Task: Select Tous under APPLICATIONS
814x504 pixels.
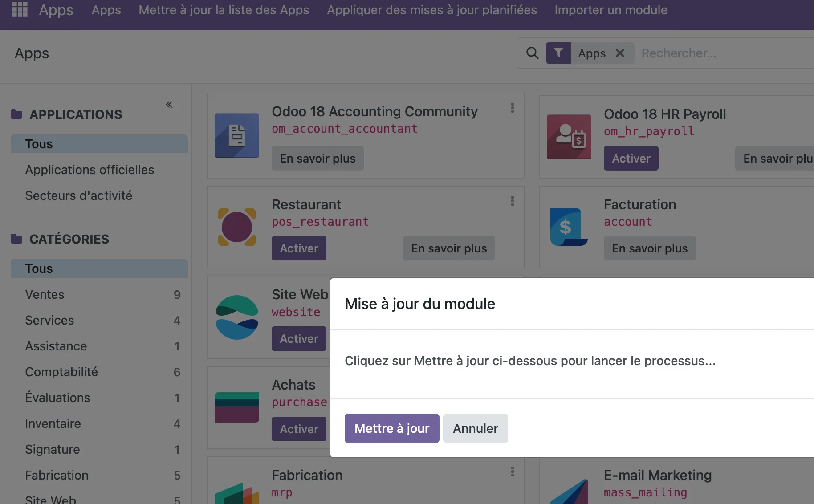Action: [99, 144]
